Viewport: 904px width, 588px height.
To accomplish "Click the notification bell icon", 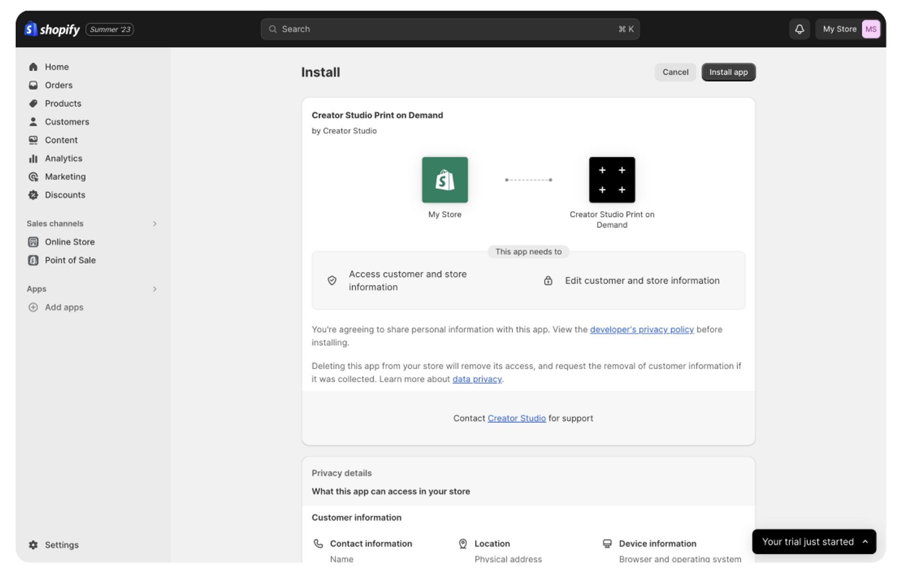I will (799, 29).
